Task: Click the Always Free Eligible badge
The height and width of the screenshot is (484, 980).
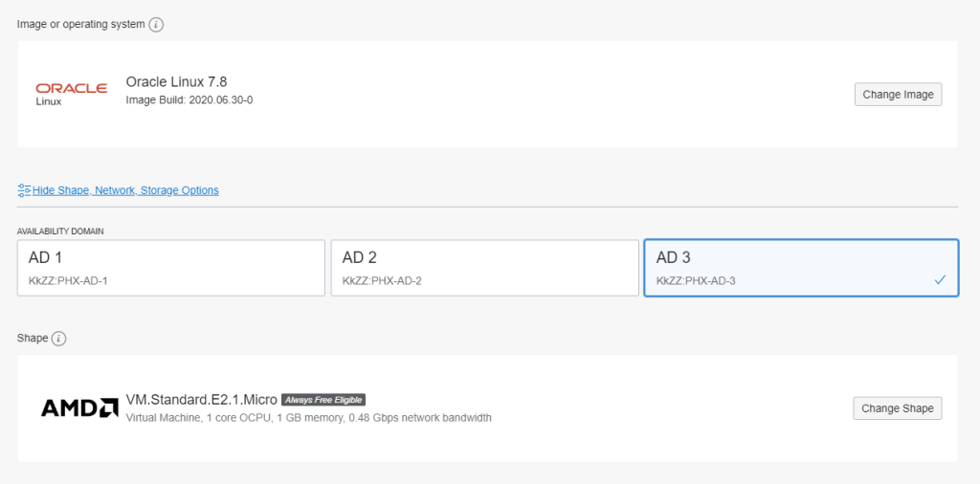Action: coord(323,400)
